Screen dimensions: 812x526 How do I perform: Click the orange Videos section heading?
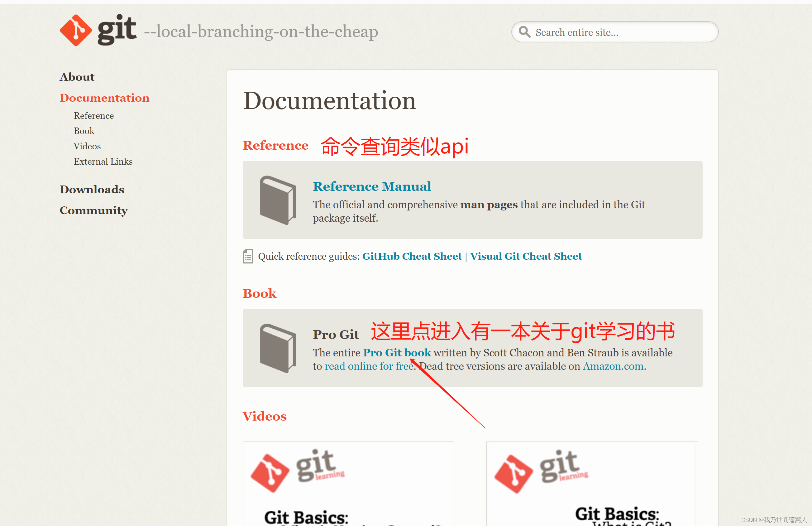point(265,417)
